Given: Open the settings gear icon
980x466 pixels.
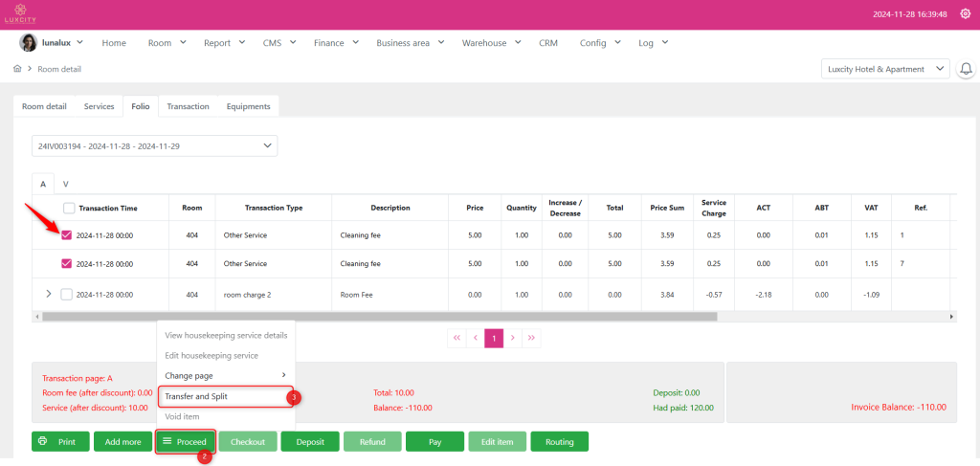Looking at the screenshot, I should 964,14.
